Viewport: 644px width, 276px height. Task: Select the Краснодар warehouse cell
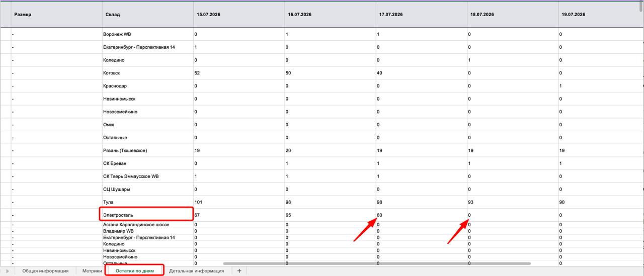148,86
